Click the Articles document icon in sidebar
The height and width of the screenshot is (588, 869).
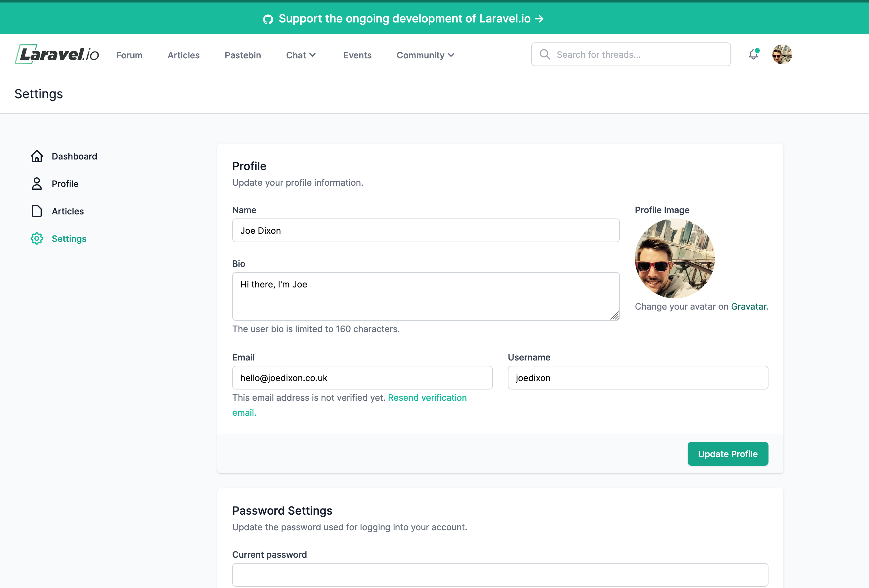37,211
